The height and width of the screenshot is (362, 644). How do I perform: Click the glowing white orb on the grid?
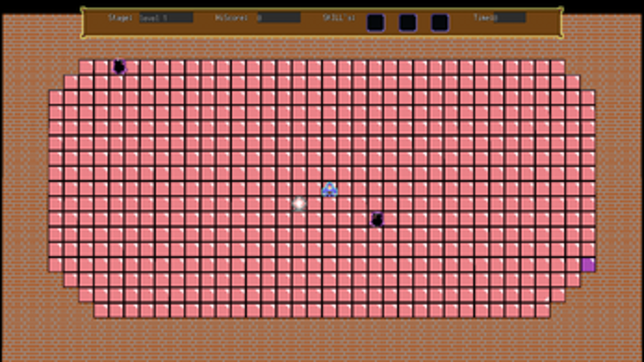tap(299, 204)
